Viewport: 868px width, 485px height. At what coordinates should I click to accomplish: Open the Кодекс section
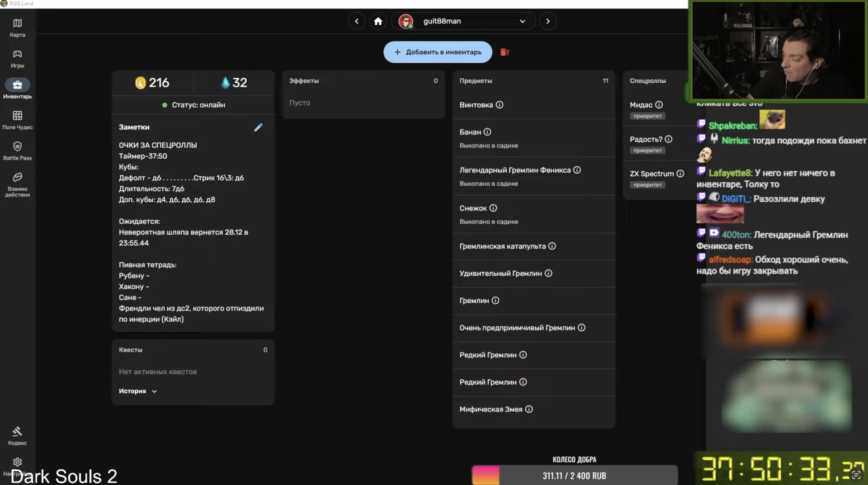17,436
